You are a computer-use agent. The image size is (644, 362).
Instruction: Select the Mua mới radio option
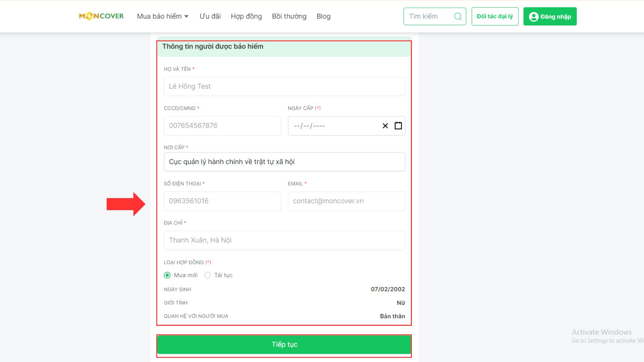pos(167,275)
